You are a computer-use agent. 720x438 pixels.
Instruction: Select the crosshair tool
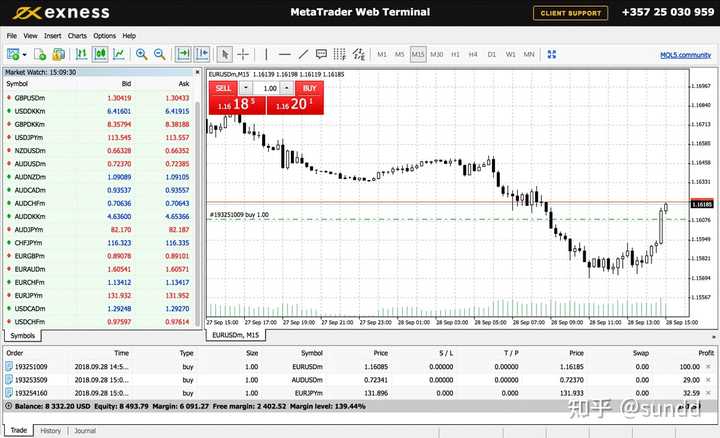[244, 54]
